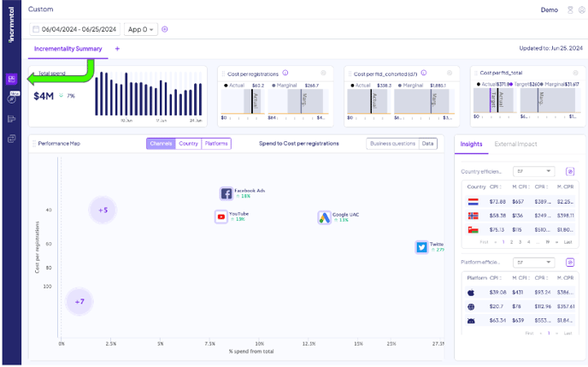This screenshot has width=588, height=367.
Task: Click the add filter icon next to App 0
Action: pyautogui.click(x=165, y=29)
